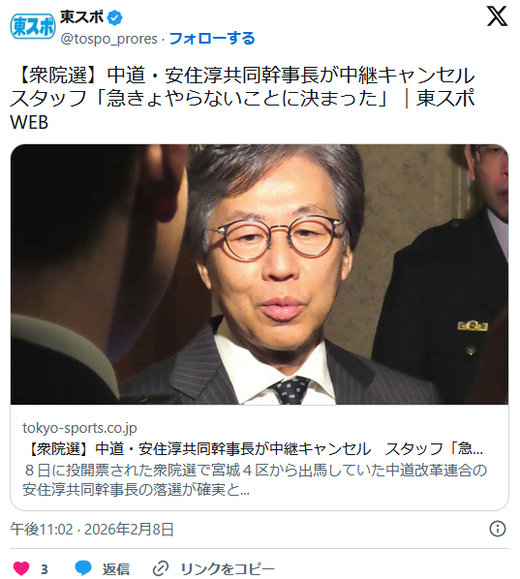Click the 東スポ profile avatar logo

point(33,27)
